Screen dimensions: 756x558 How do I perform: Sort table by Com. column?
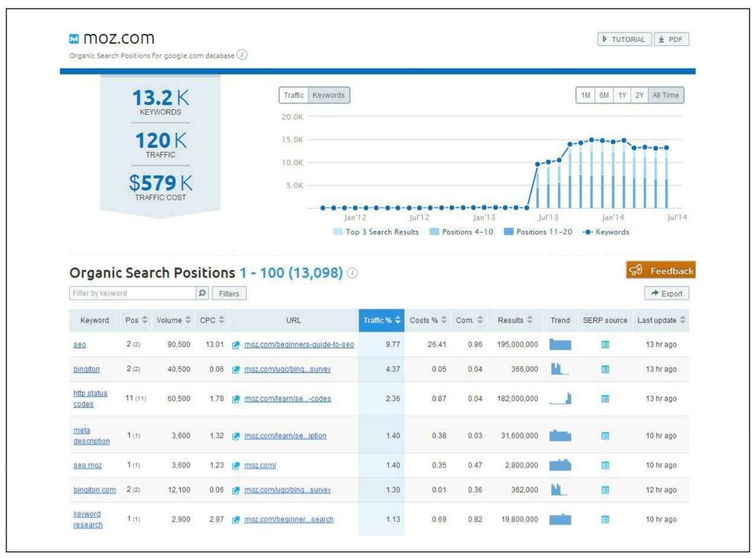[x=470, y=321]
